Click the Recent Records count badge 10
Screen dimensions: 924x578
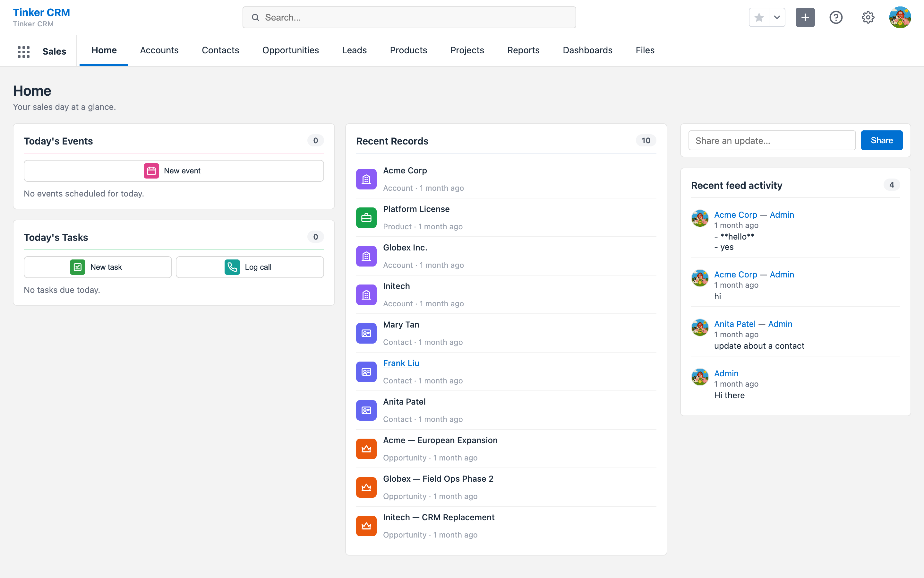[x=646, y=141]
